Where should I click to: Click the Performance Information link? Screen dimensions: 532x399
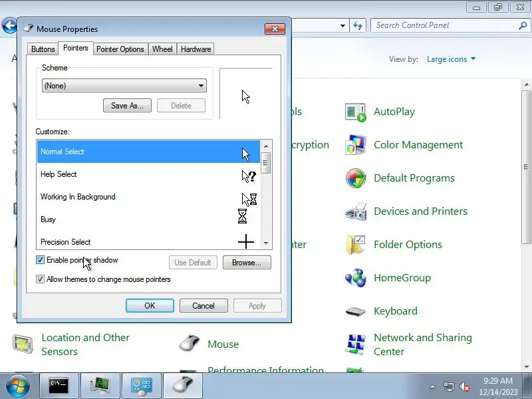tap(265, 370)
